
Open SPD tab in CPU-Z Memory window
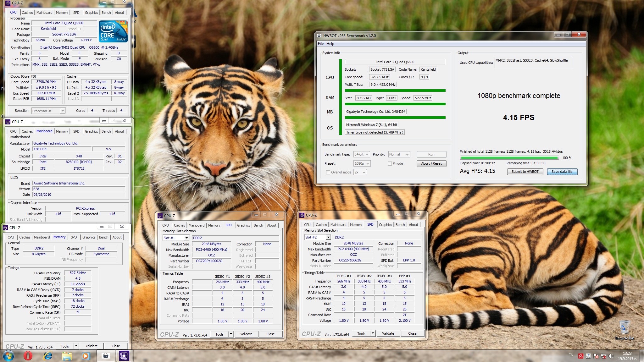click(74, 237)
